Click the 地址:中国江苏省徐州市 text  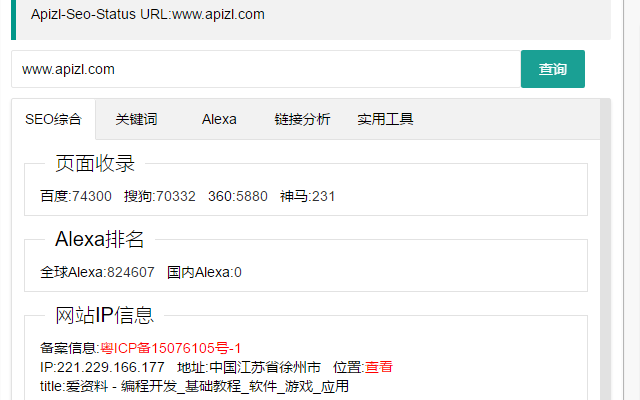coord(249,367)
